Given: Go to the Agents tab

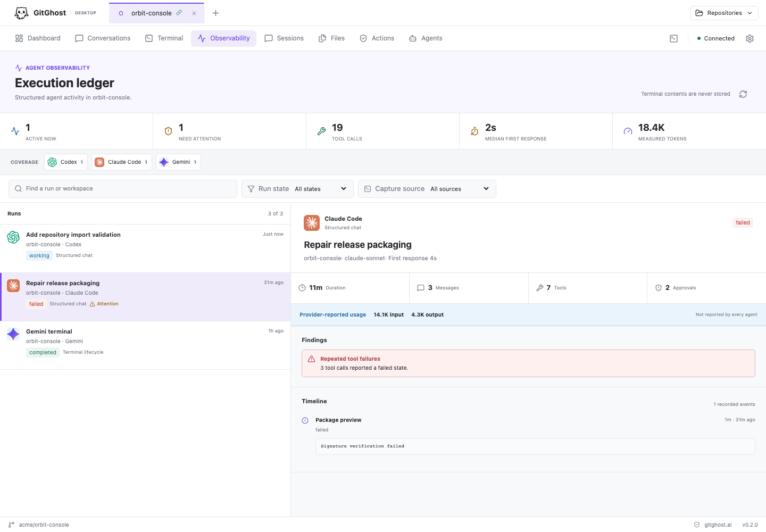Looking at the screenshot, I should 426,38.
